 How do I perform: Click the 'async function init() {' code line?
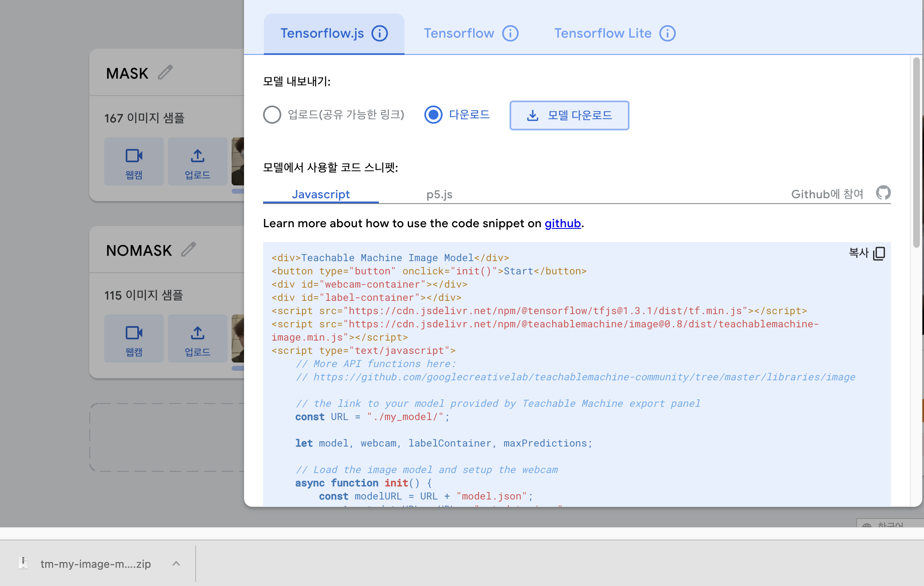[x=364, y=483]
